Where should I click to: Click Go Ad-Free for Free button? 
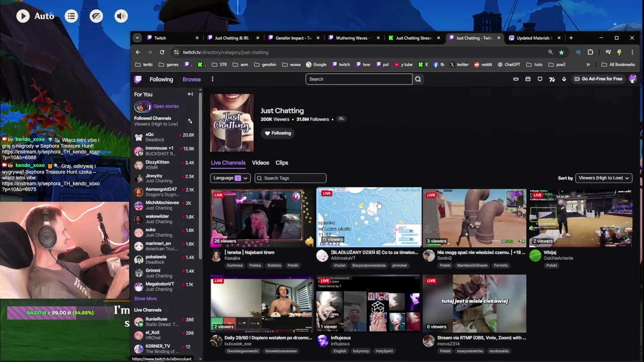click(x=598, y=79)
